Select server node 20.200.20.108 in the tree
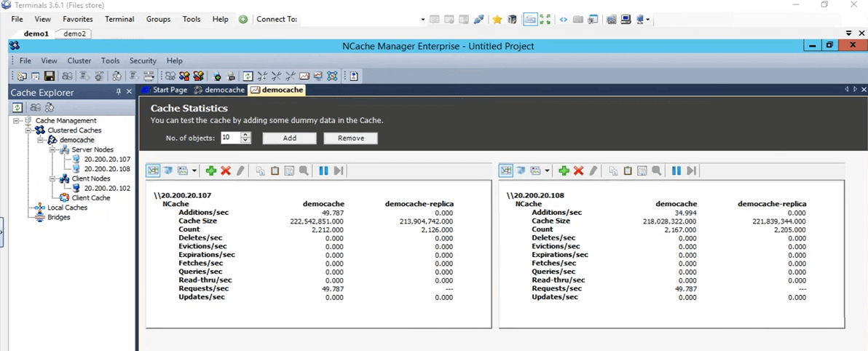 [x=107, y=169]
